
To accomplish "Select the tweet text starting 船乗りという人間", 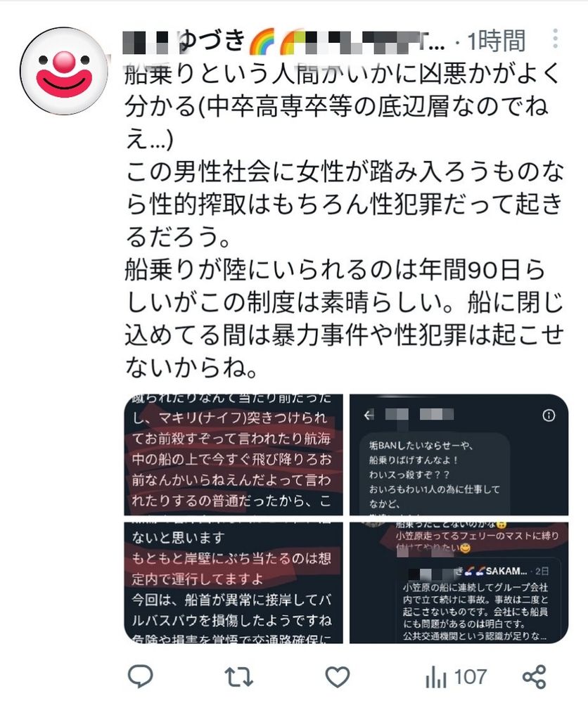I will click(342, 106).
